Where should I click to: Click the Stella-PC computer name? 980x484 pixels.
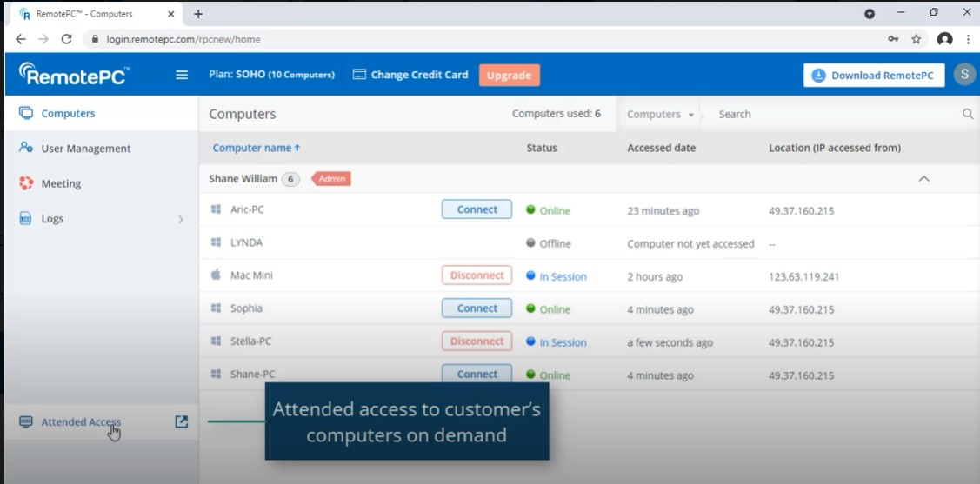[x=250, y=341]
